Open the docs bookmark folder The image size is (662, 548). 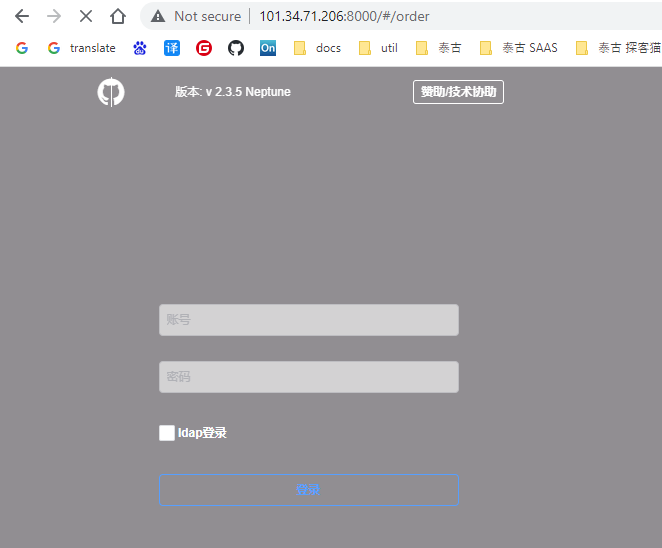(x=317, y=48)
